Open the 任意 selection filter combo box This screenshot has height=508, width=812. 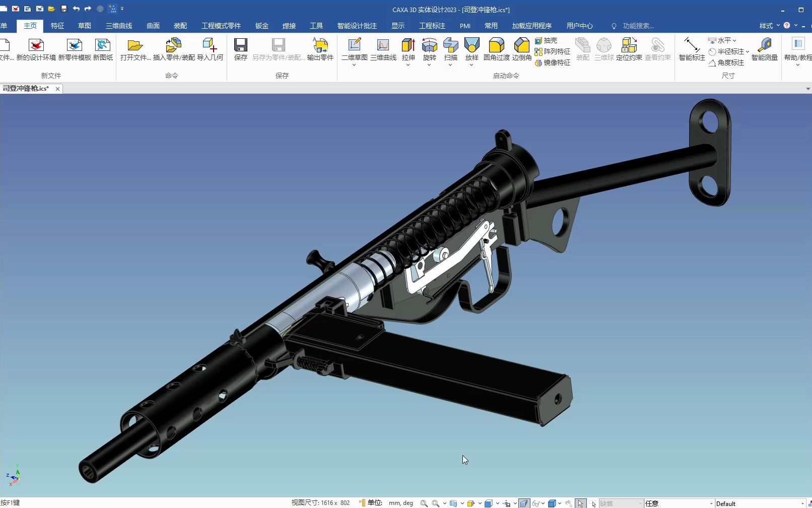[x=679, y=503]
